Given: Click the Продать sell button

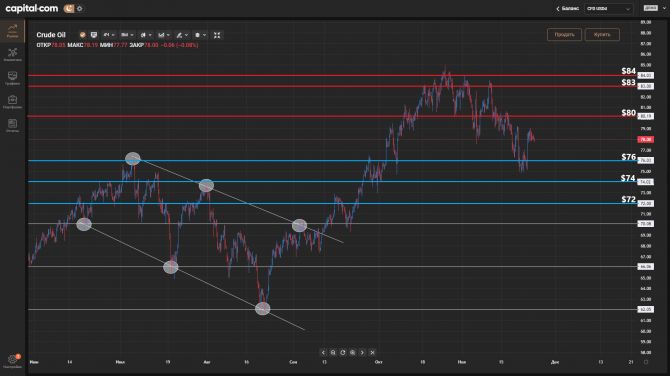Looking at the screenshot, I should [x=564, y=35].
